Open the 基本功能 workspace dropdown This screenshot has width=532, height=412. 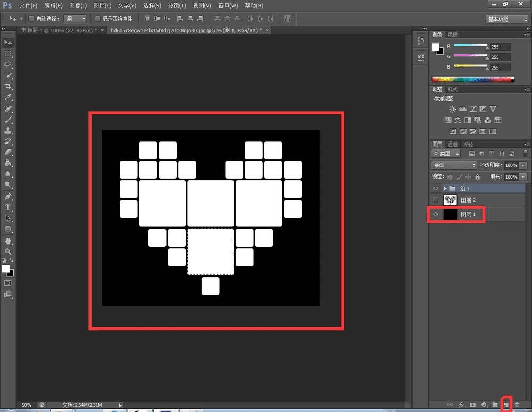click(506, 19)
